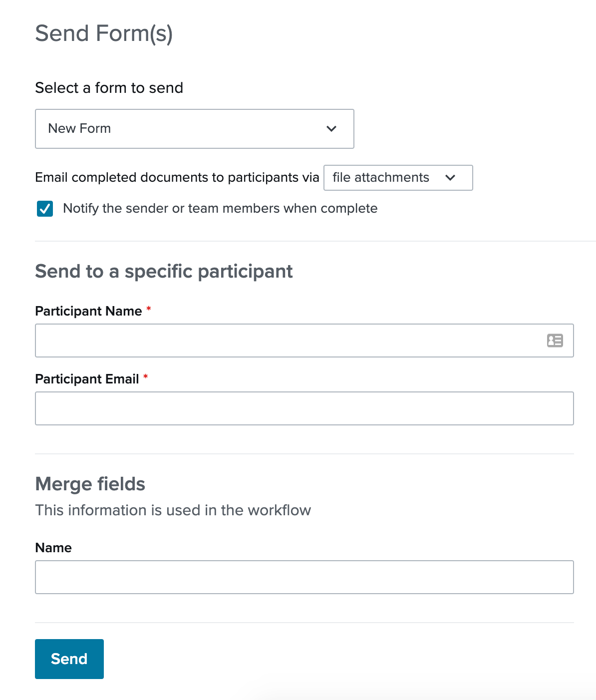
Task: Open the New Form select dropdown
Action: [x=194, y=129]
